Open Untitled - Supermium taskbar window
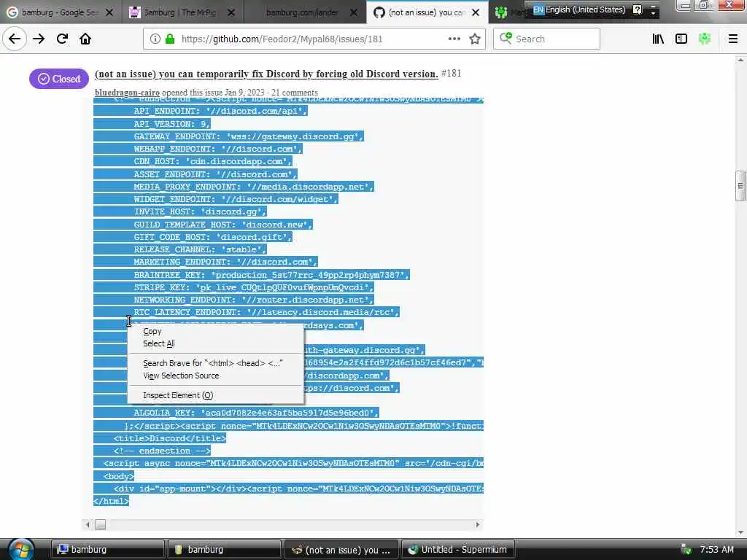This screenshot has height=560, width=747. coord(458,550)
